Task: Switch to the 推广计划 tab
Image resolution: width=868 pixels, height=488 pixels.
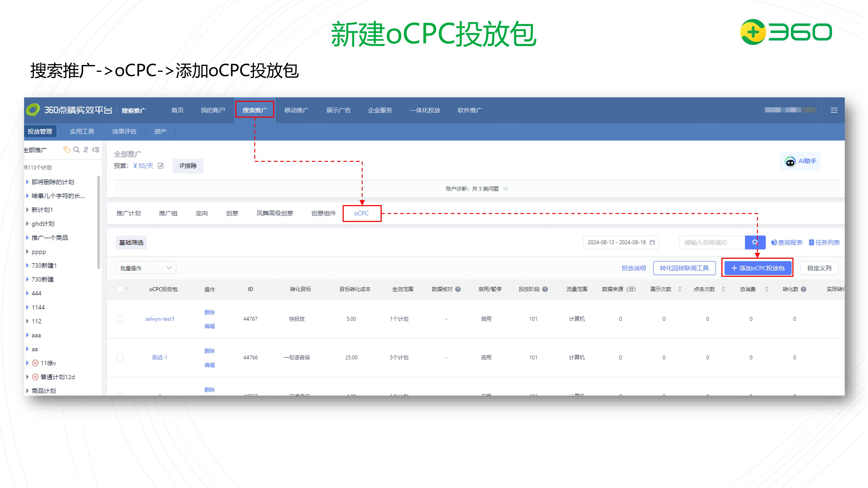Action: [128, 213]
